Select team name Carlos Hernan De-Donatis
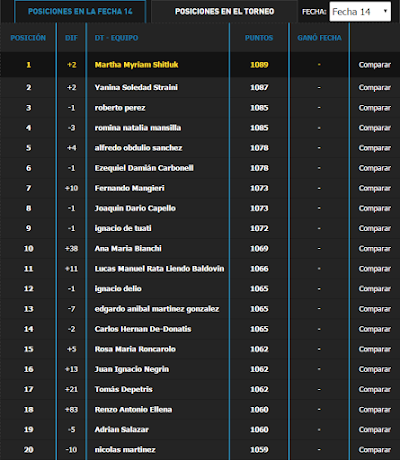The width and height of the screenshot is (400, 460). point(143,329)
